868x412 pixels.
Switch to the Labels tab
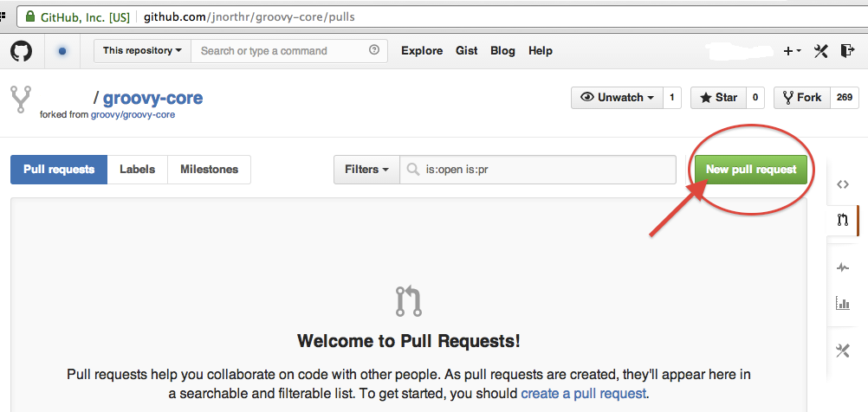pos(137,170)
